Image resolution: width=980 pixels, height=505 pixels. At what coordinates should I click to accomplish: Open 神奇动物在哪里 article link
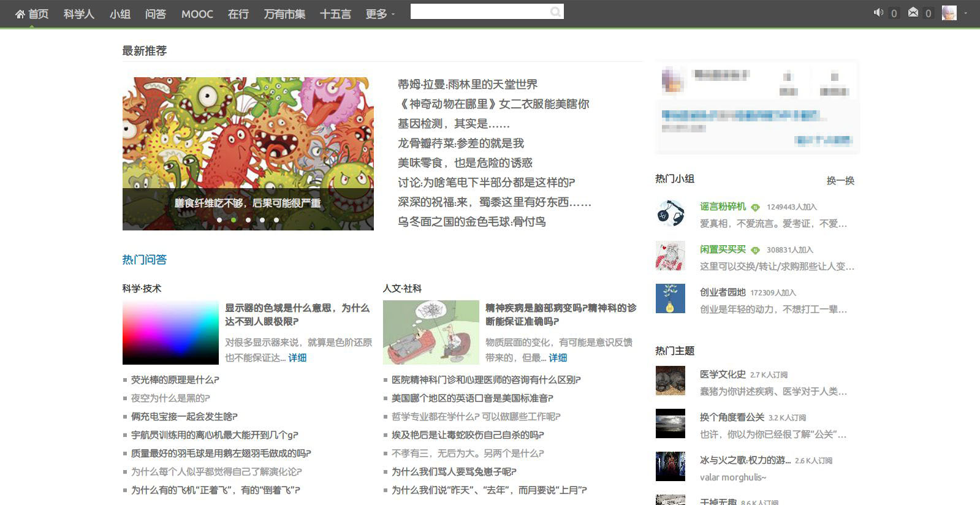tap(493, 104)
